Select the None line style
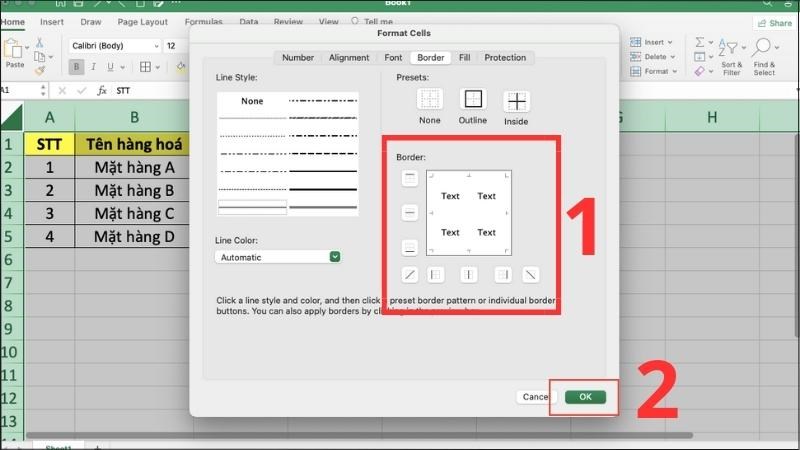Image resolution: width=800 pixels, height=450 pixels. [x=252, y=101]
